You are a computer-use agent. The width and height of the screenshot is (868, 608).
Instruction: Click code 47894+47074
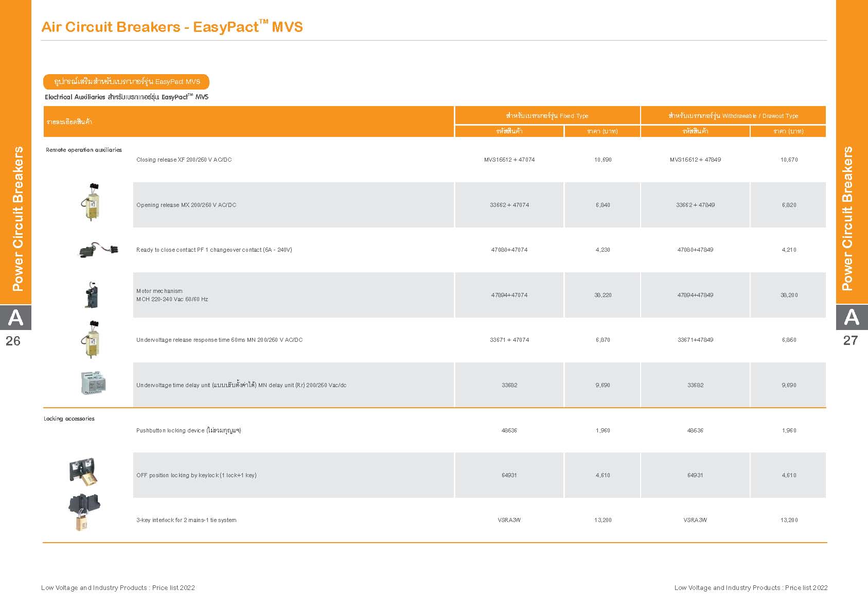click(x=509, y=295)
